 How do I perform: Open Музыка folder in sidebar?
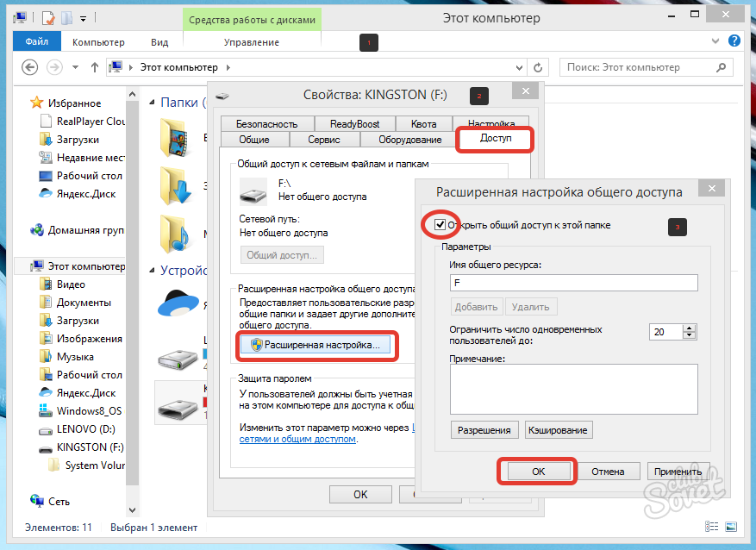67,357
